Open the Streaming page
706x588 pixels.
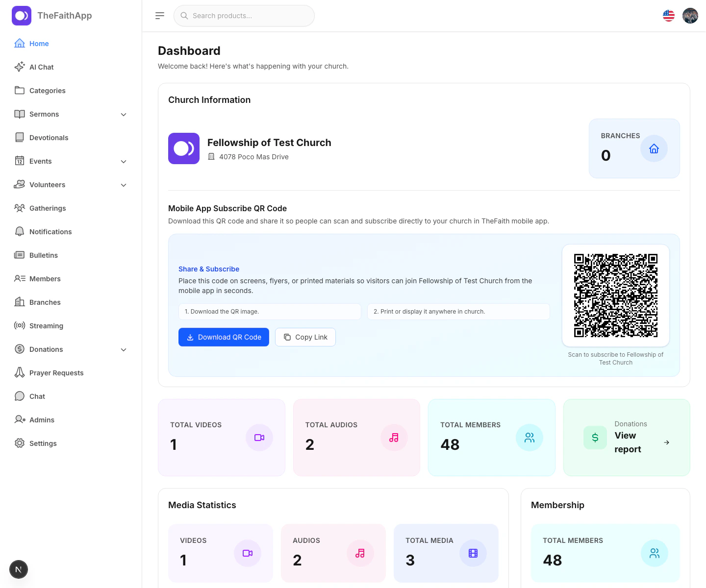click(71, 326)
